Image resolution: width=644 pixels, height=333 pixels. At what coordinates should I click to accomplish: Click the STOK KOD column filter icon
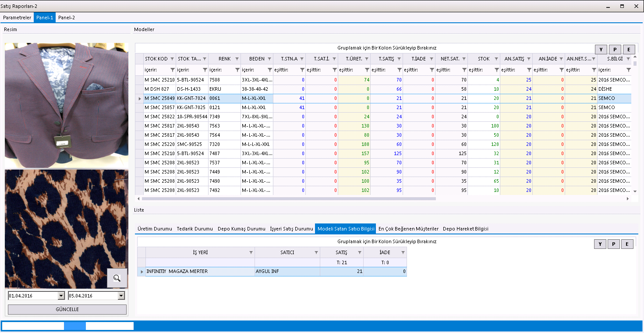[172, 59]
